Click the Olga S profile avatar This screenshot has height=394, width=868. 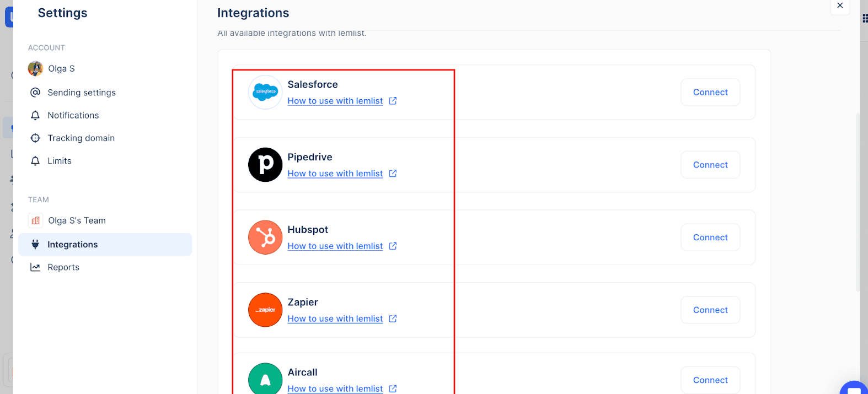coord(35,68)
